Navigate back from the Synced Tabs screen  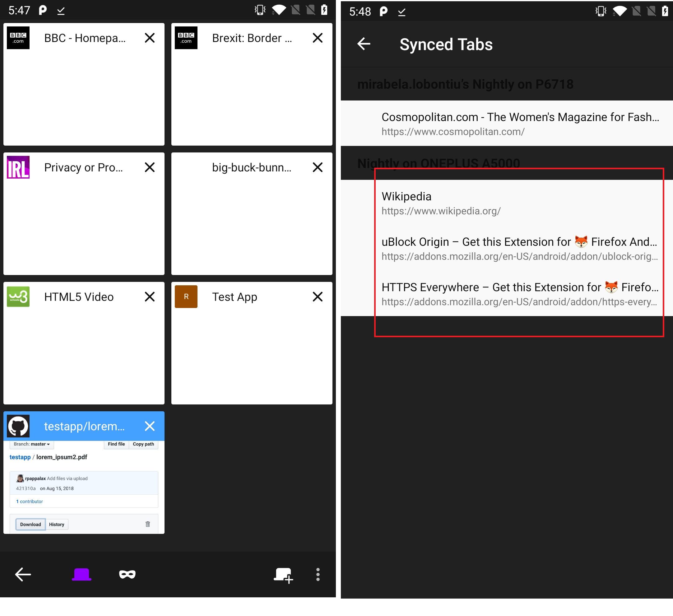click(x=364, y=44)
